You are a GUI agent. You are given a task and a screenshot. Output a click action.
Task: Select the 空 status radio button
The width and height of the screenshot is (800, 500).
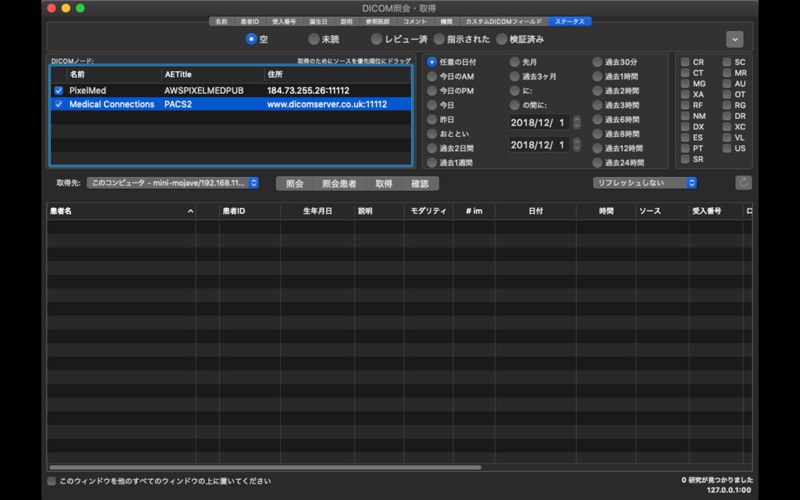(251, 39)
